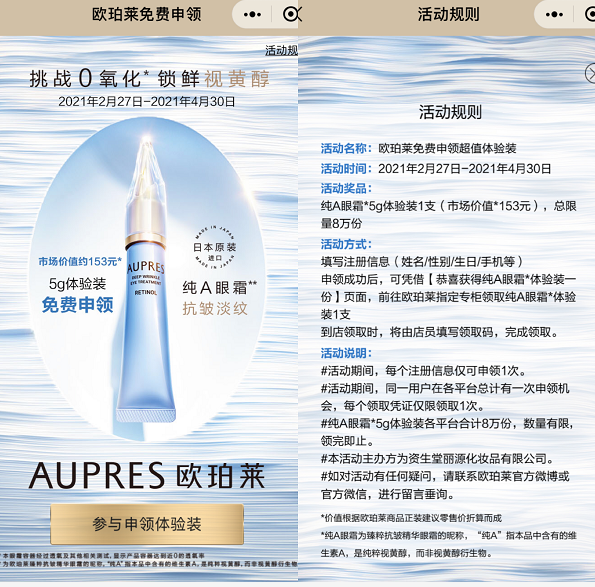The height and width of the screenshot is (587, 595).
Task: Tap the AUPRES eye cream tube image
Action: tap(146, 281)
